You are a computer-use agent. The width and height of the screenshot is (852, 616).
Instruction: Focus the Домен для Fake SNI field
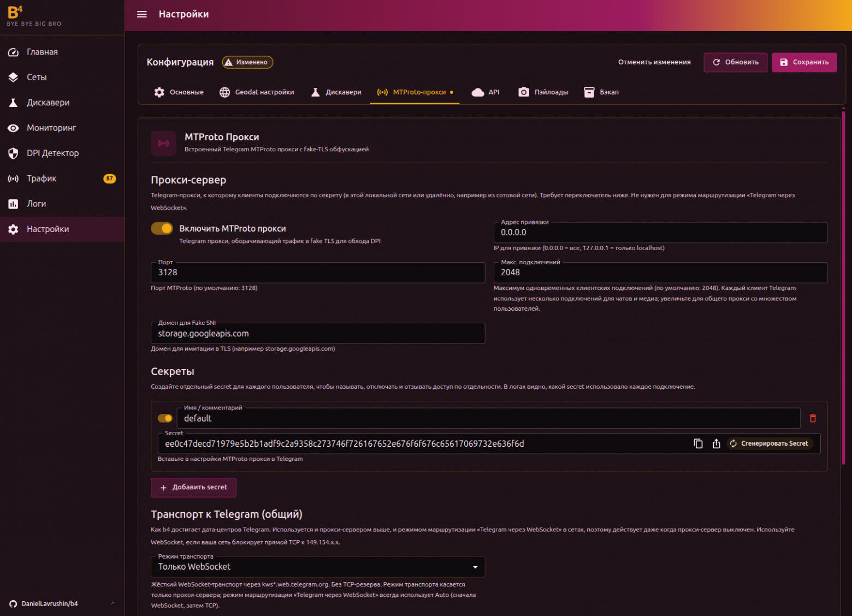pyautogui.click(x=318, y=334)
